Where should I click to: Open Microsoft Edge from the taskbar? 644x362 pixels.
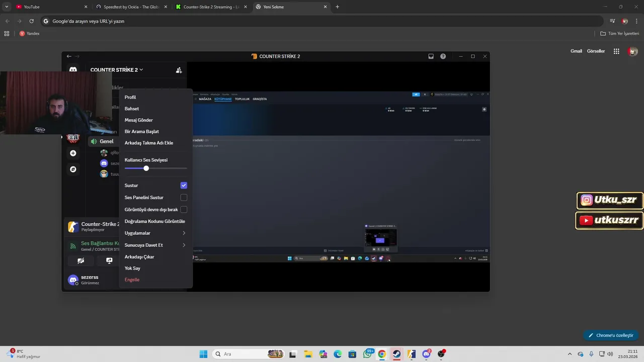click(338, 354)
